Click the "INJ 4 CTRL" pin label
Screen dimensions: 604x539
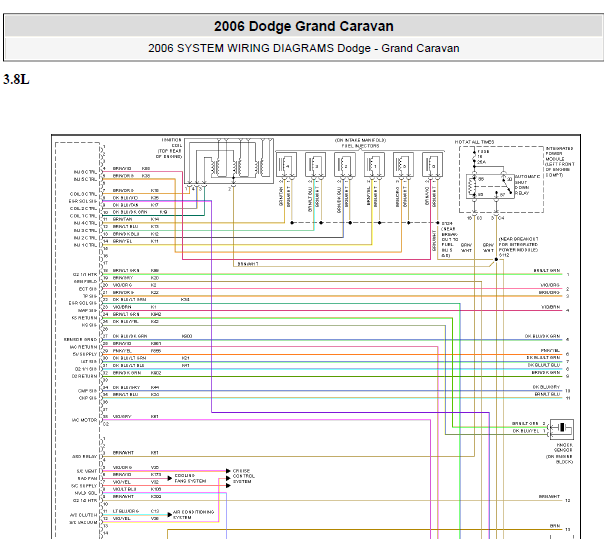coord(85,223)
